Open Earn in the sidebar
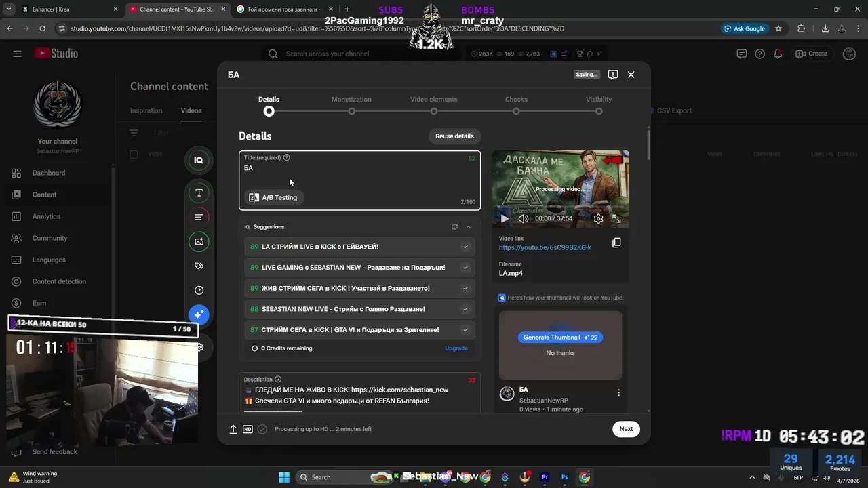This screenshot has width=868, height=488. 56,303
